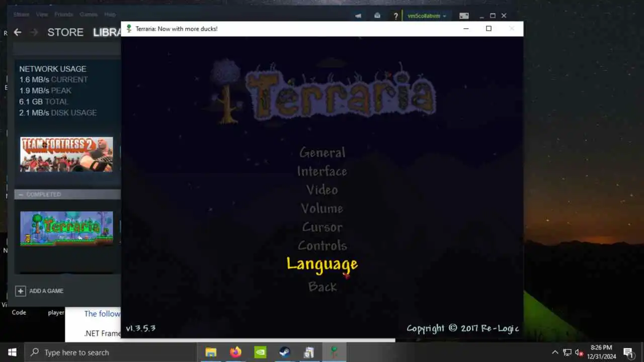Maximize the Terraria window
644x362 pixels.
(489, 29)
